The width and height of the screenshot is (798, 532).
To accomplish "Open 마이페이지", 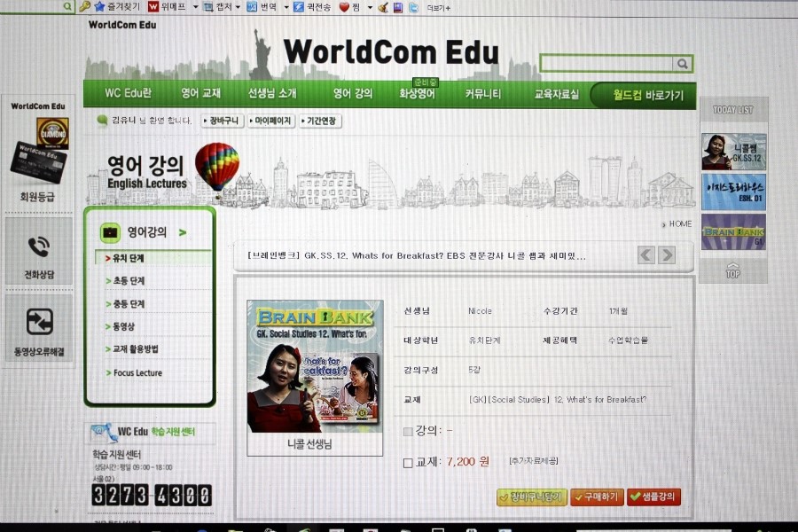I will click(271, 121).
